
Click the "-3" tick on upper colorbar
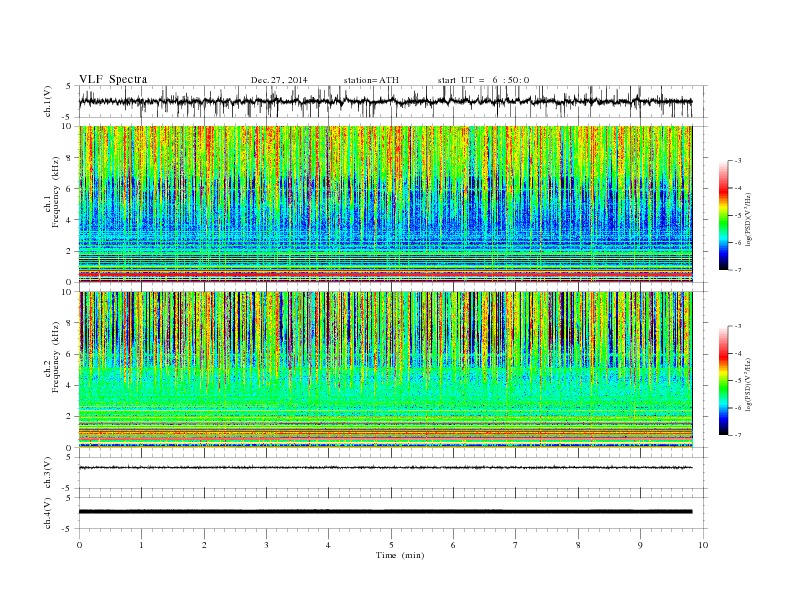click(x=738, y=161)
